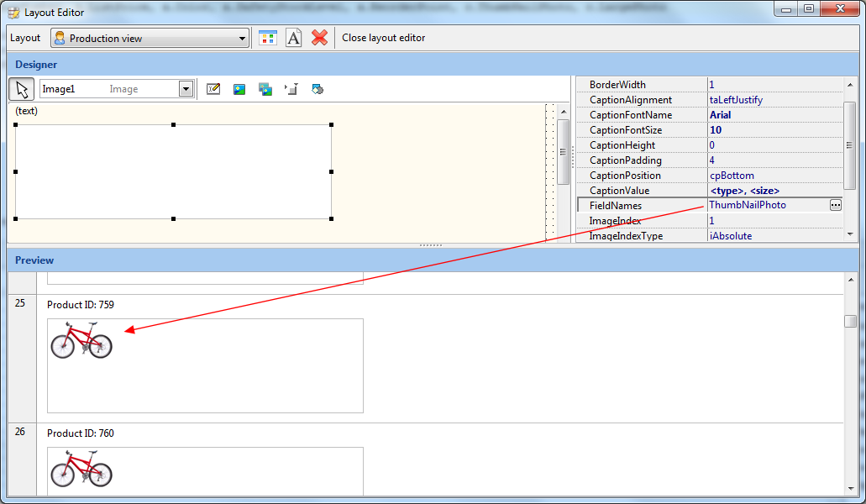This screenshot has height=504, width=866.
Task: Open the FieldNames ellipsis editor button
Action: pos(835,205)
